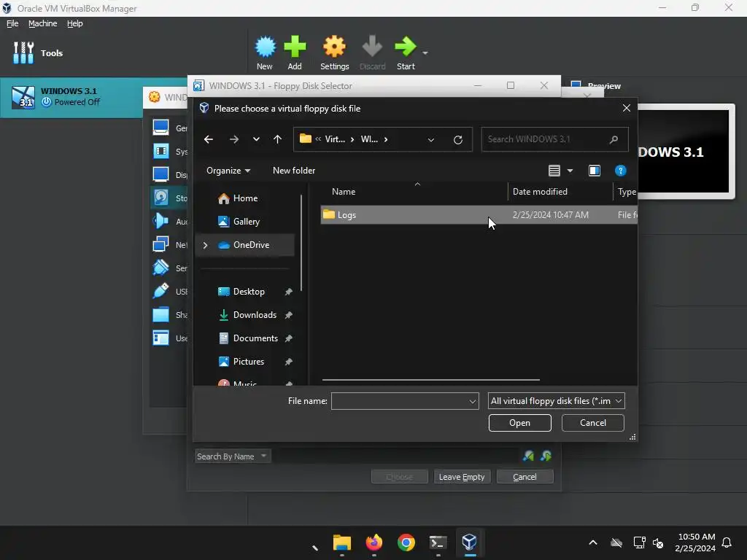The image size is (747, 560).
Task: Open File Explorer from the taskbar
Action: click(342, 542)
